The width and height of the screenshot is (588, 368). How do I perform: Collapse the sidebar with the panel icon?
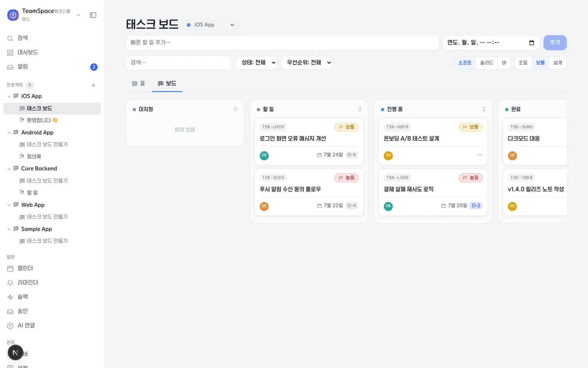click(x=93, y=15)
